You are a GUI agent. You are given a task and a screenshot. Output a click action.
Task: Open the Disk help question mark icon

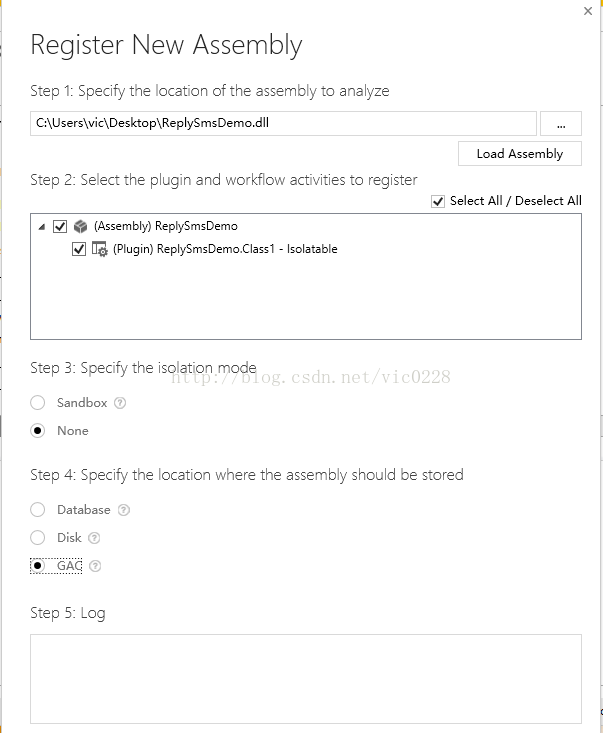coord(94,538)
